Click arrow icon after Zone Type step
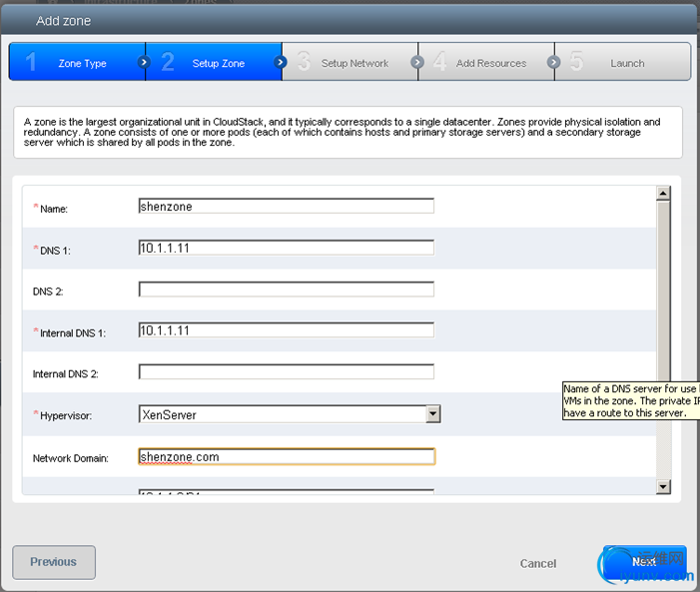The image size is (700, 592). [x=144, y=62]
